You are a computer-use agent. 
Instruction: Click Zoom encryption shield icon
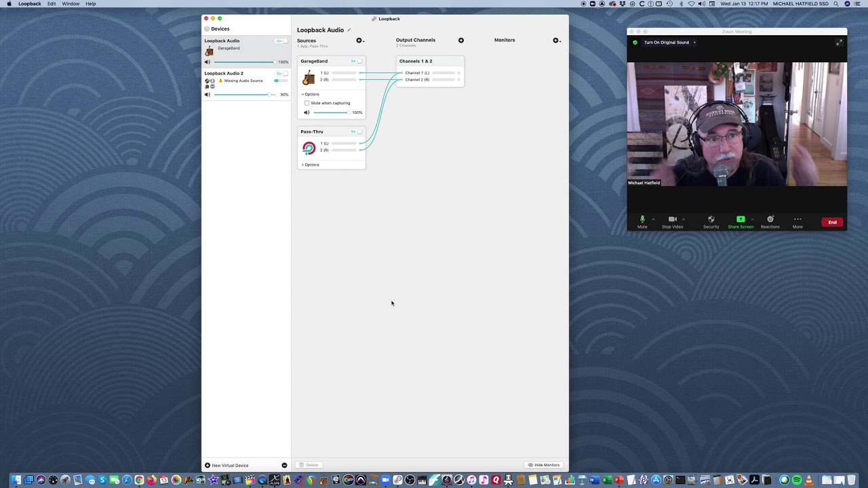(x=635, y=42)
